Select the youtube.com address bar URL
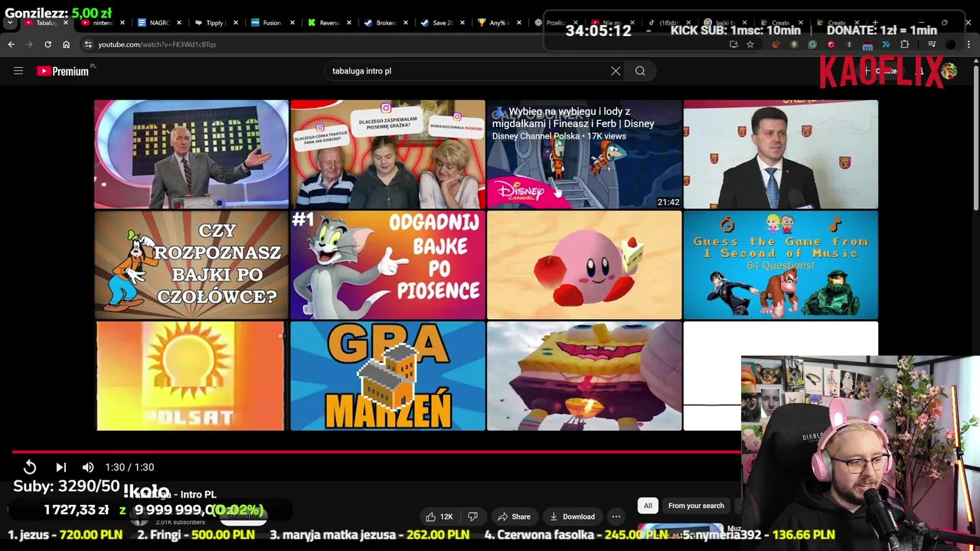 (157, 44)
